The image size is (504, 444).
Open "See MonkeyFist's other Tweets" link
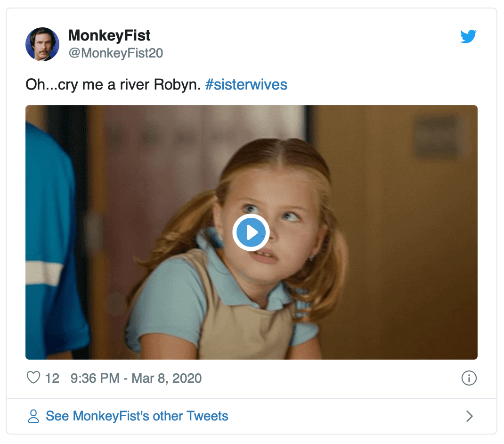(x=137, y=416)
